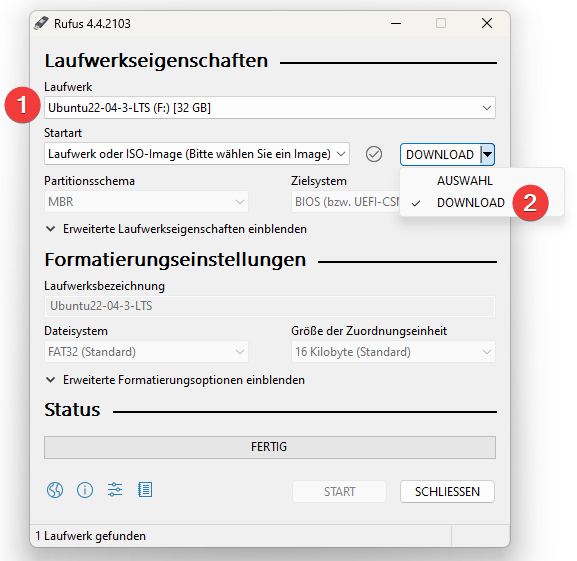Open the About info icon
The width and height of the screenshot is (577, 561).
pos(85,490)
